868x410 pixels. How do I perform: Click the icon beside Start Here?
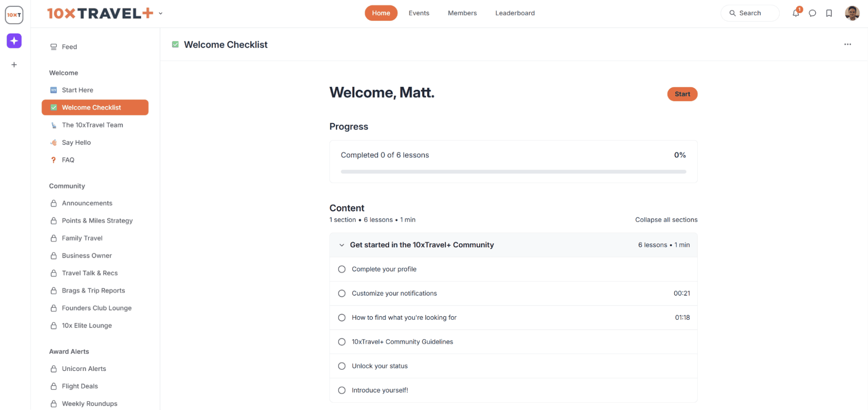coord(53,90)
